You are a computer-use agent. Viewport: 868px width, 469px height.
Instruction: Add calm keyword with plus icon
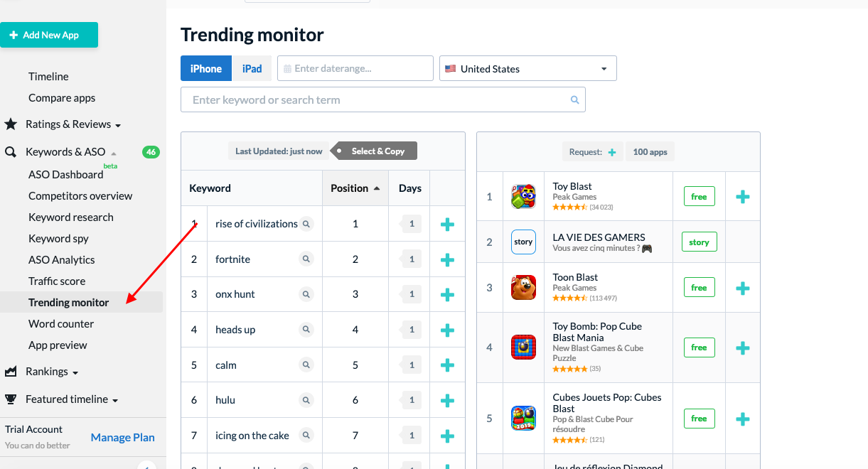(x=447, y=365)
